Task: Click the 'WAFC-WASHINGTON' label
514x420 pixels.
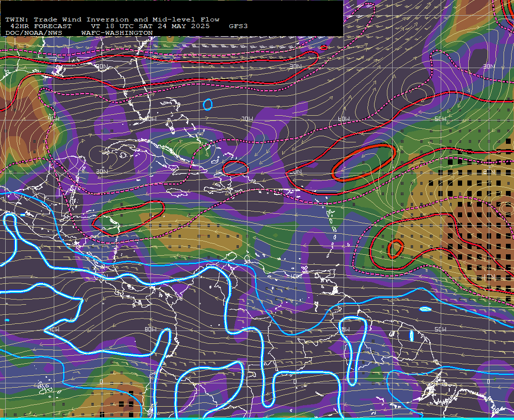Action: (x=117, y=33)
